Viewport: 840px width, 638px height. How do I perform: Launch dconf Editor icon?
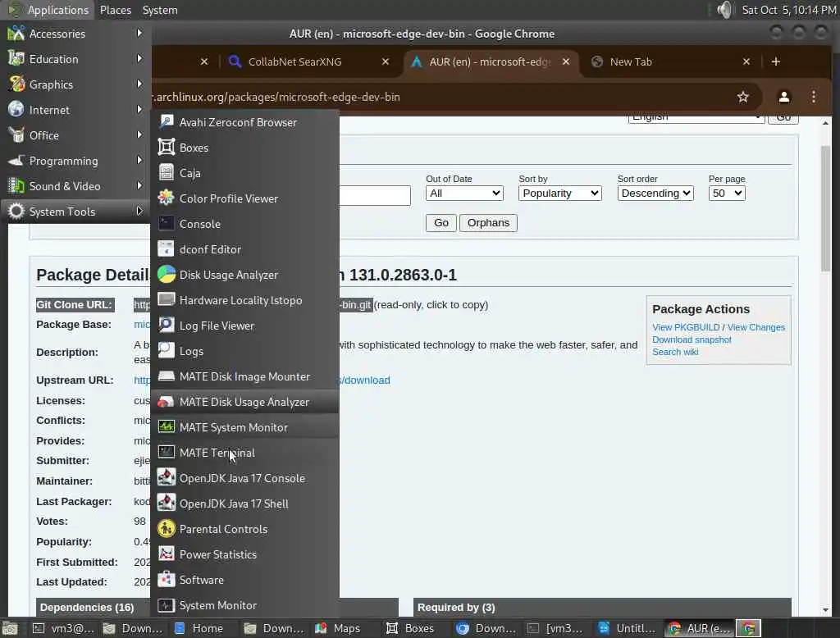coord(166,249)
